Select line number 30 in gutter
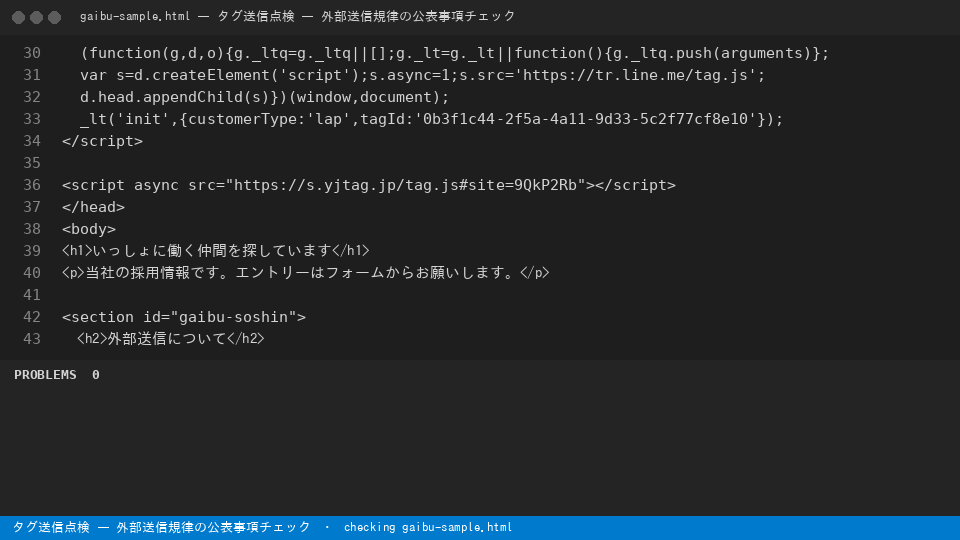 [x=32, y=53]
